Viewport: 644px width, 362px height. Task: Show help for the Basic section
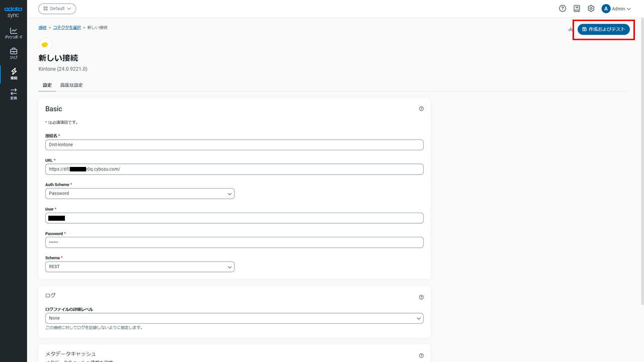[421, 109]
